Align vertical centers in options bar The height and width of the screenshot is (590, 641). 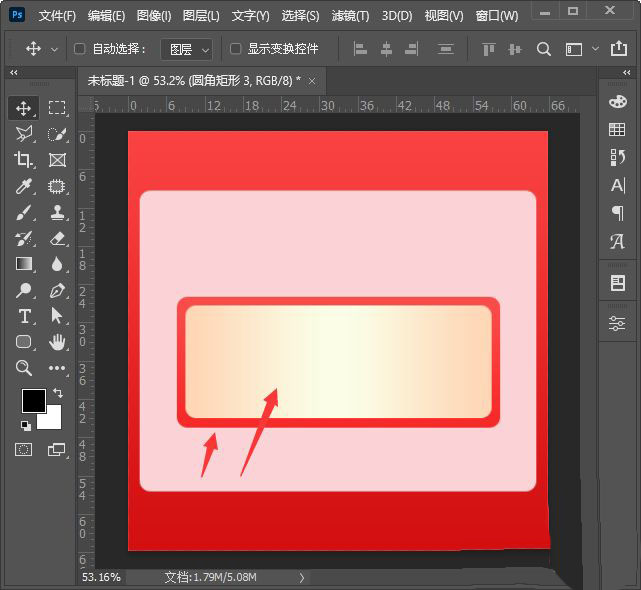pos(515,49)
